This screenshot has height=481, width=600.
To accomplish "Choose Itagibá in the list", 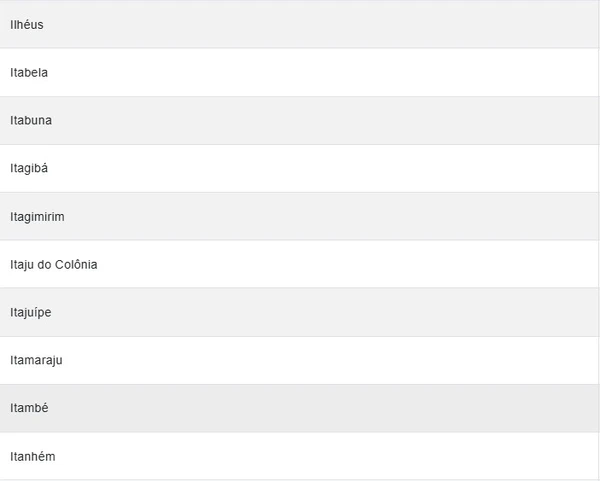I will [29, 168].
